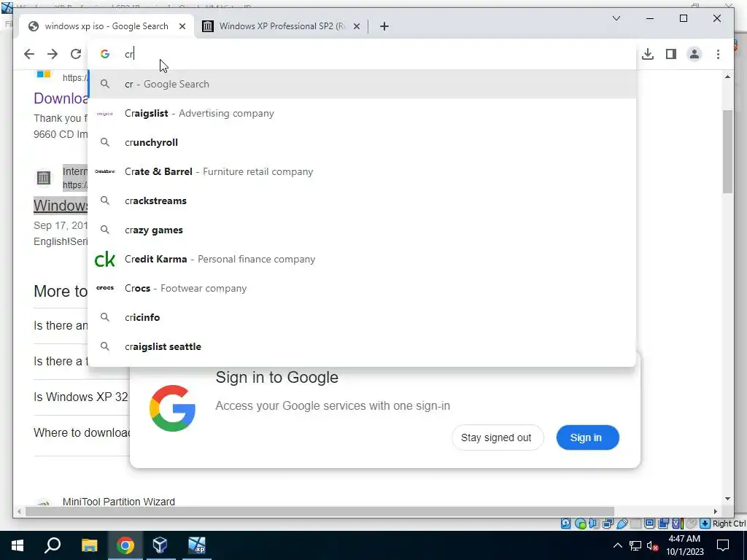Click the MiniTool Partition Wizard result
The width and height of the screenshot is (747, 560).
click(x=119, y=502)
